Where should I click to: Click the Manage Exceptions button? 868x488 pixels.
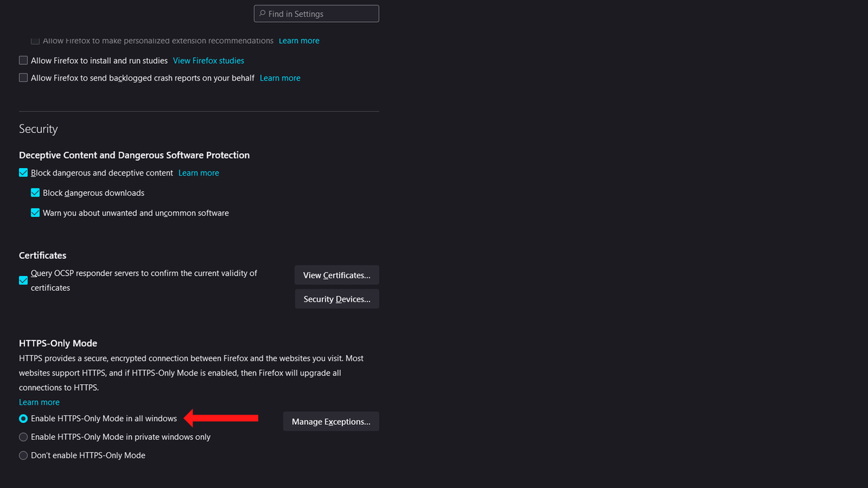click(x=331, y=422)
